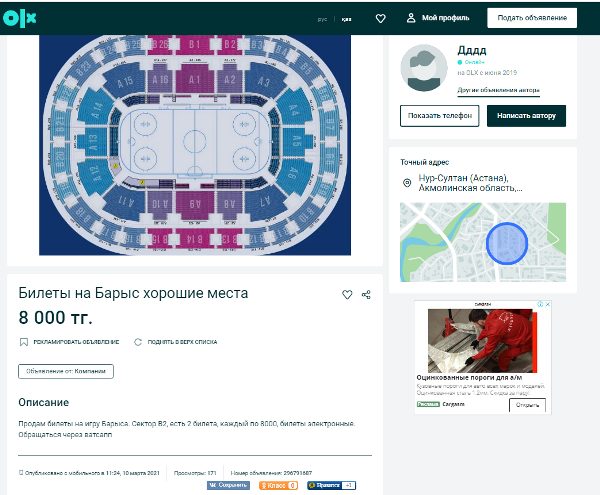
Task: Click Рекламировать объявление link
Action: (x=69, y=341)
